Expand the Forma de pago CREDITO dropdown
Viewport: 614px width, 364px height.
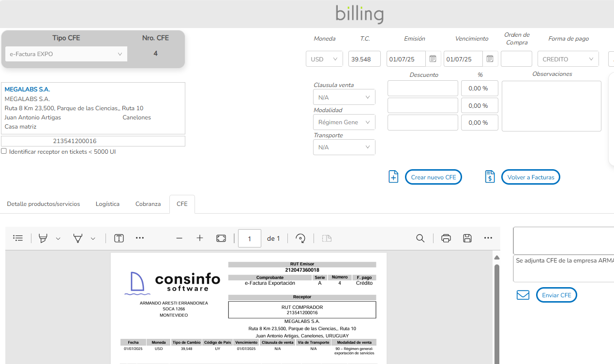568,59
